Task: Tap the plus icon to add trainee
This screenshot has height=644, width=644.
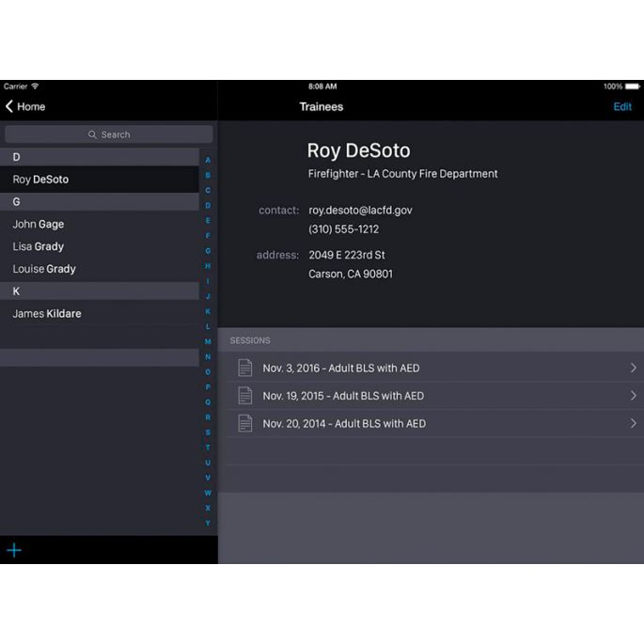Action: coord(14,550)
